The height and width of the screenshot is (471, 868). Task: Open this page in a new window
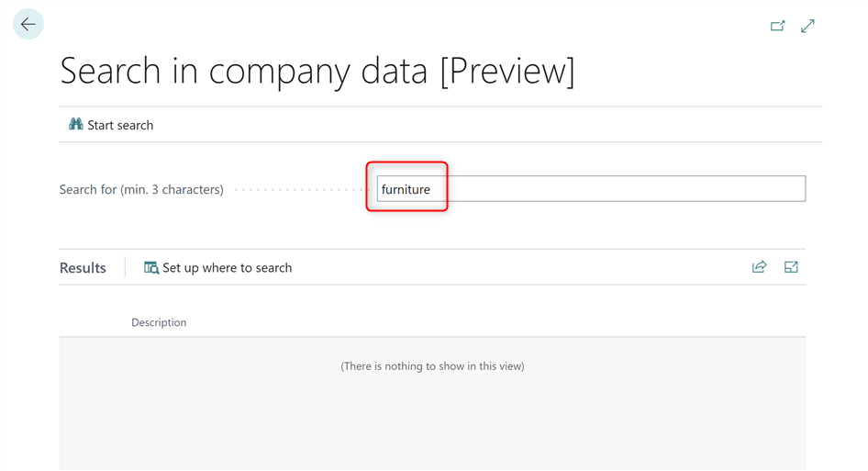[777, 27]
